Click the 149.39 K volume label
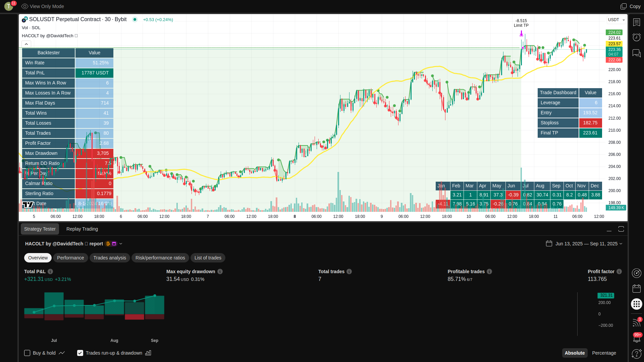The image size is (644, 362). pos(616,208)
